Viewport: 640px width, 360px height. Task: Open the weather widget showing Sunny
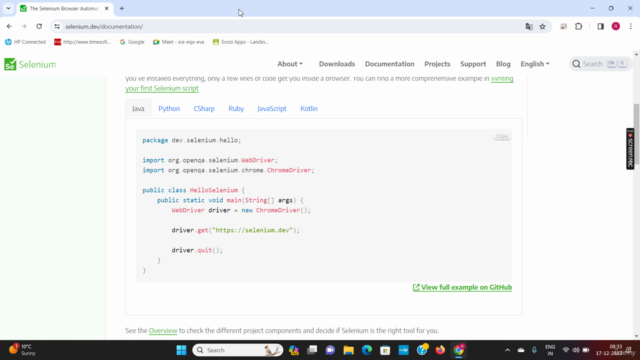tap(22, 350)
